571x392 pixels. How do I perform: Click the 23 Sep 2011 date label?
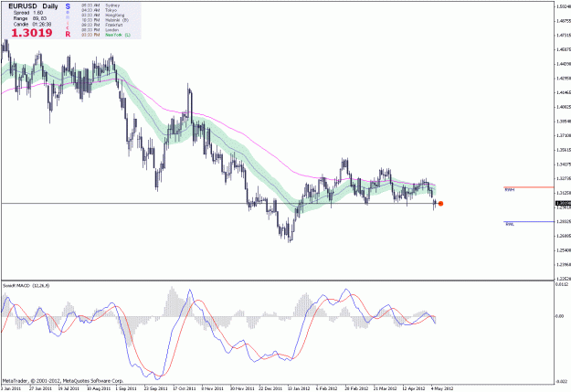(x=155, y=388)
